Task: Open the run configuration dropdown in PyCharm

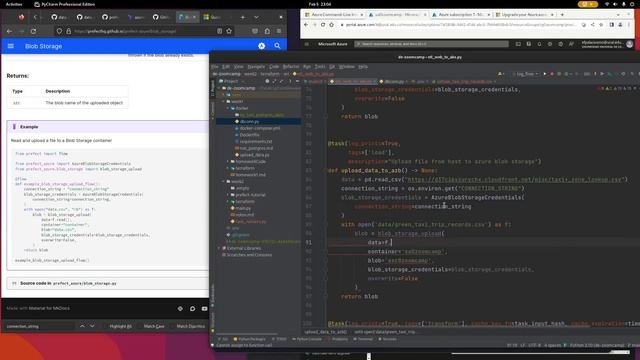Action: 525,74
